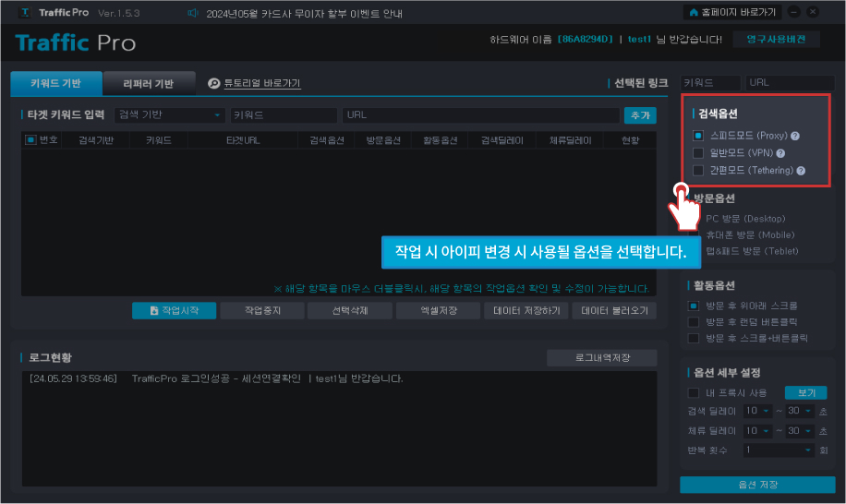Select 휴대폰 방문 (Mobile) option
Image resolution: width=846 pixels, height=504 pixels.
coord(750,235)
